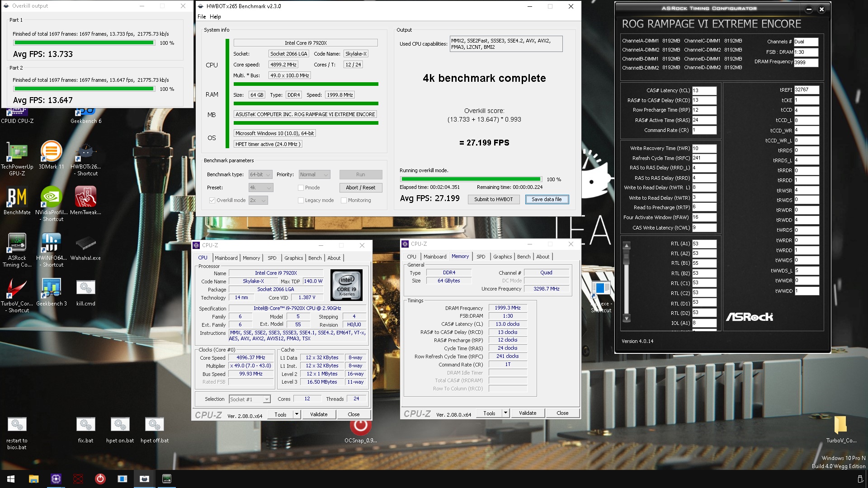Open the HWiNFO64 shortcut icon
This screenshot has width=868, height=488.
pos(52,249)
